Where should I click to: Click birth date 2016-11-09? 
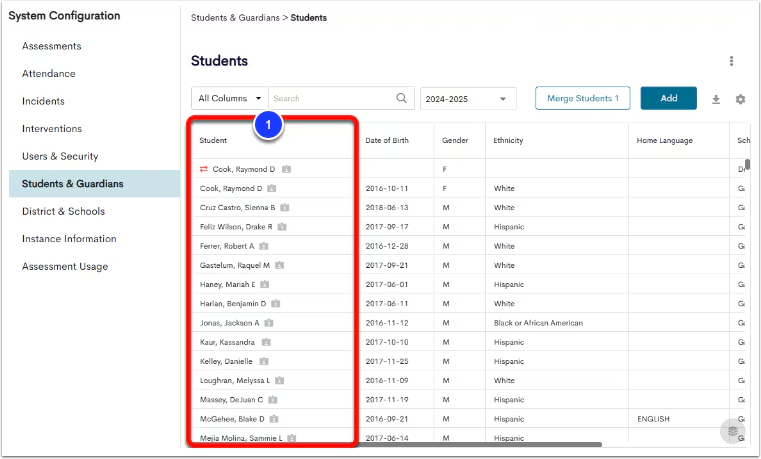point(387,380)
